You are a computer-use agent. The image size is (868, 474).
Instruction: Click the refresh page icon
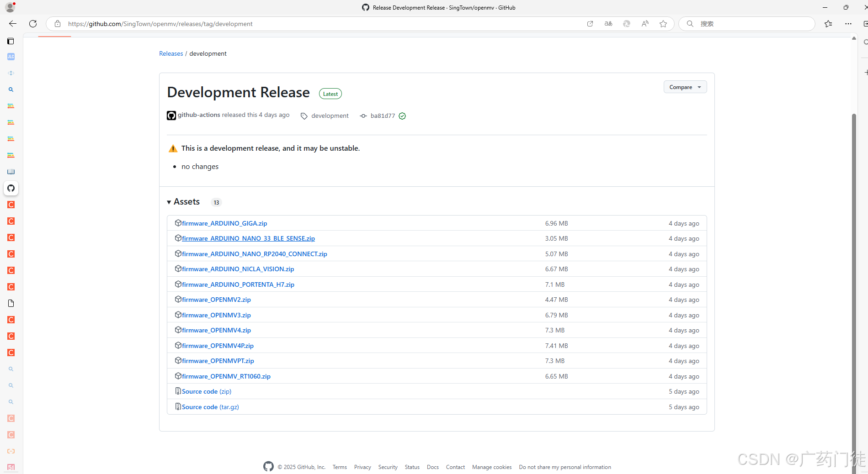click(32, 23)
